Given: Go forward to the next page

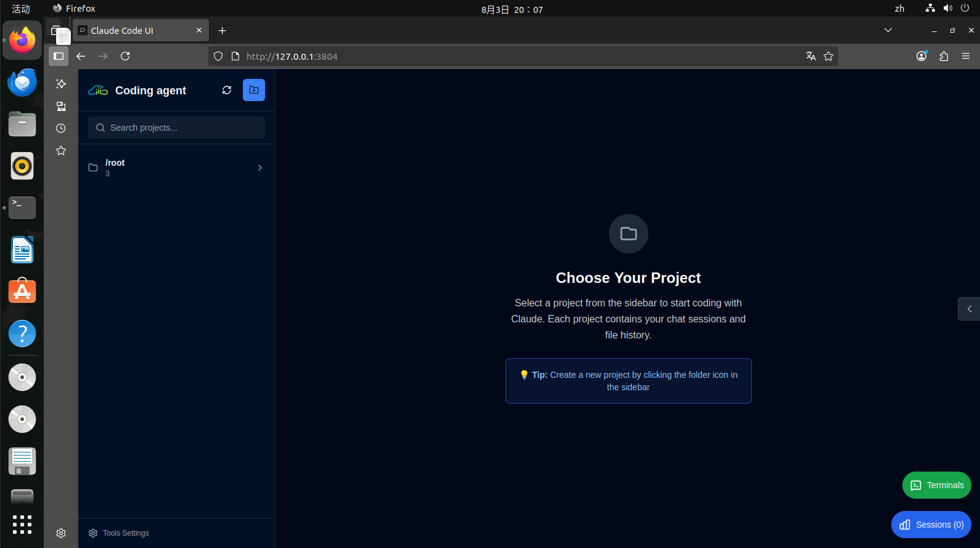Looking at the screenshot, I should click(x=103, y=56).
